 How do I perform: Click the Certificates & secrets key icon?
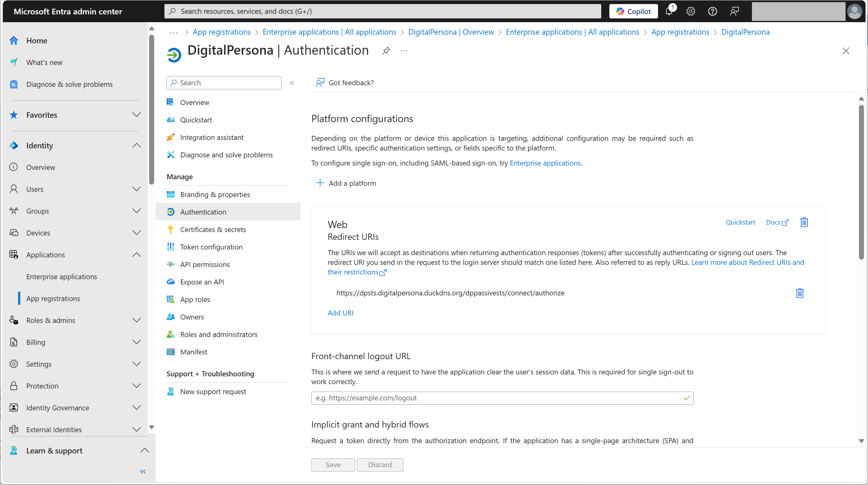coord(170,229)
